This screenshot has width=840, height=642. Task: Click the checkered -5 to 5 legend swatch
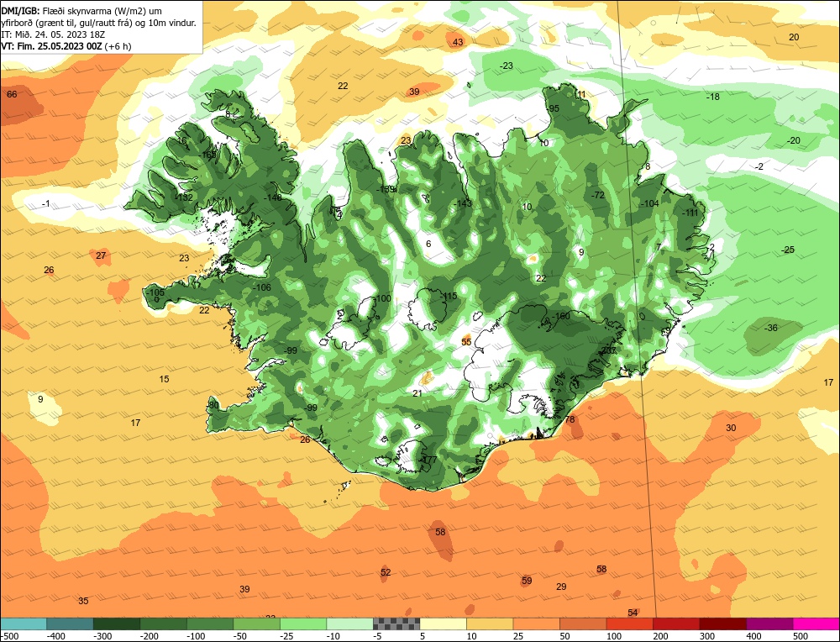pyautogui.click(x=396, y=624)
